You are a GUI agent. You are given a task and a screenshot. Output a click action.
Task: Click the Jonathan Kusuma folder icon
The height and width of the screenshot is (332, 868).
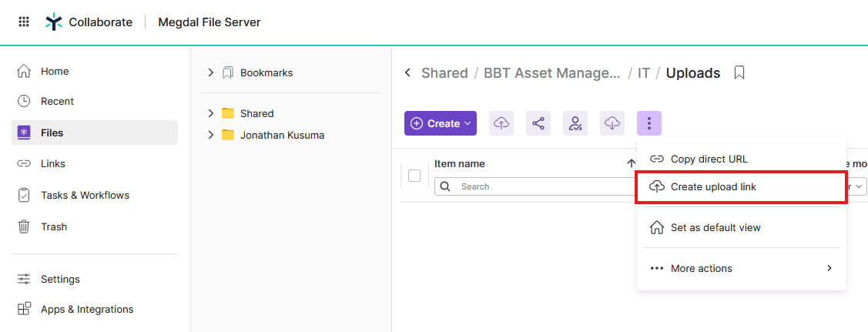point(227,135)
